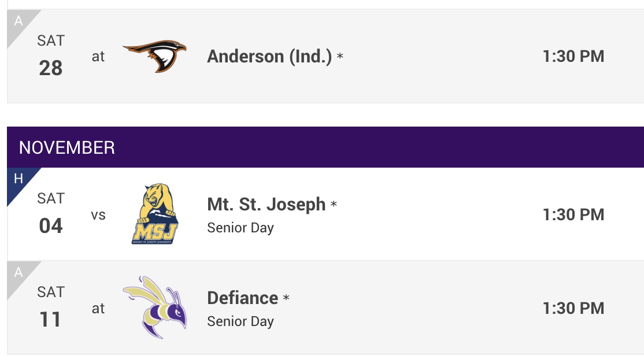644x363 pixels.
Task: Click the 1:30 PM time for Defiance game
Action: tap(573, 308)
